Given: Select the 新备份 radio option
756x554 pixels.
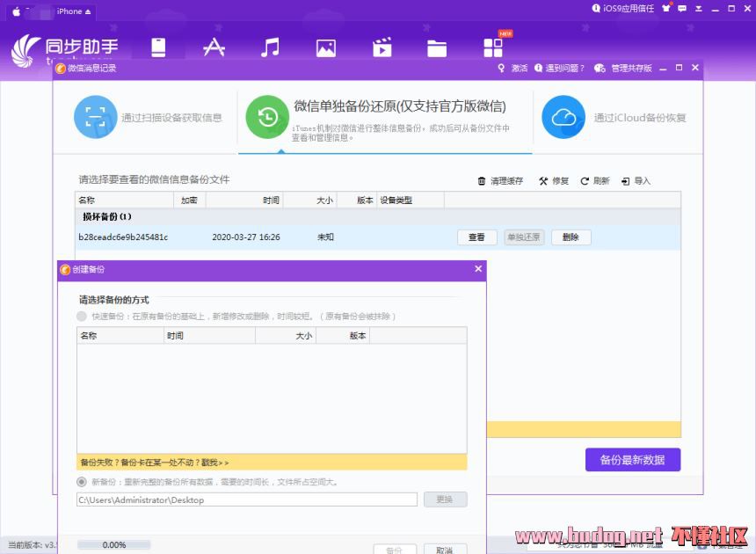Looking at the screenshot, I should (x=82, y=482).
